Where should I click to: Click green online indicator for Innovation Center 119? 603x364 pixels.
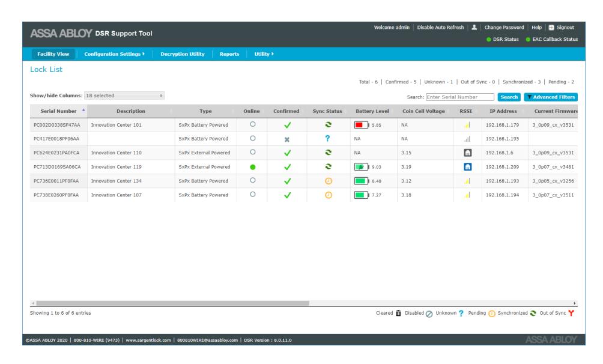pyautogui.click(x=253, y=167)
